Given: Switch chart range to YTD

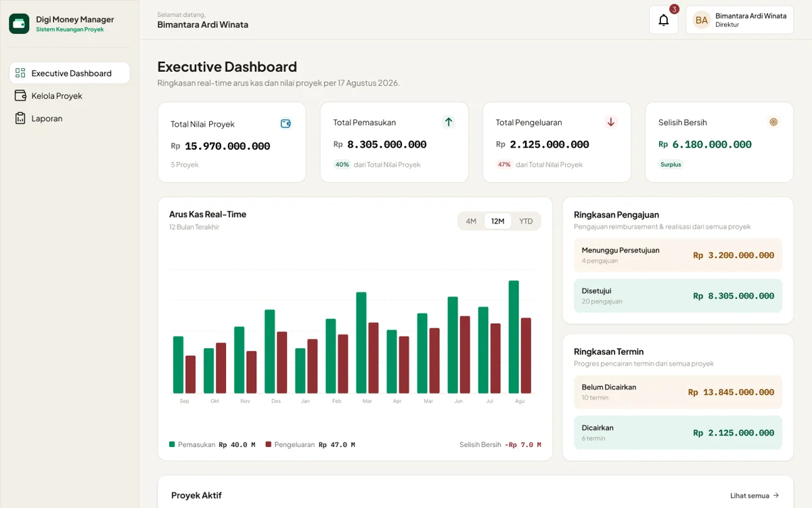Looking at the screenshot, I should tap(526, 221).
